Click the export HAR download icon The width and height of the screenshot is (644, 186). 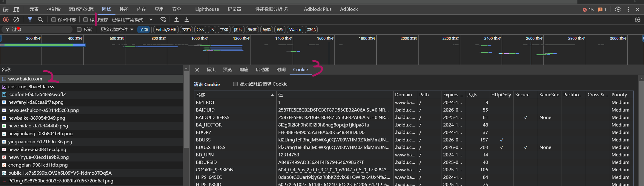(x=187, y=20)
